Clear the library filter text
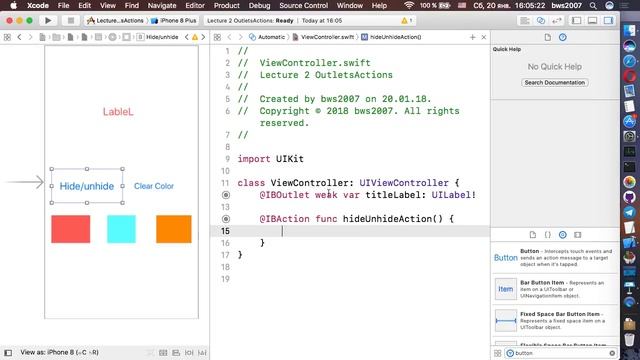Viewport: 640px width, 360px height. (612, 353)
